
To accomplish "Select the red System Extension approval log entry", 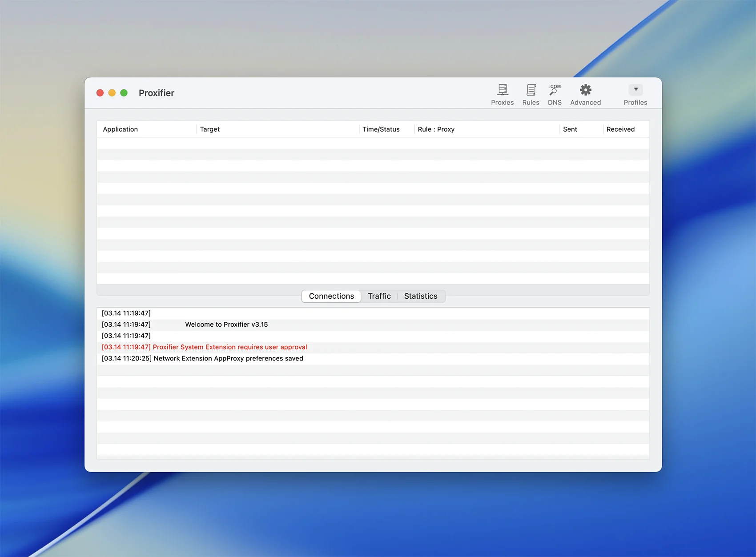I will (x=204, y=347).
